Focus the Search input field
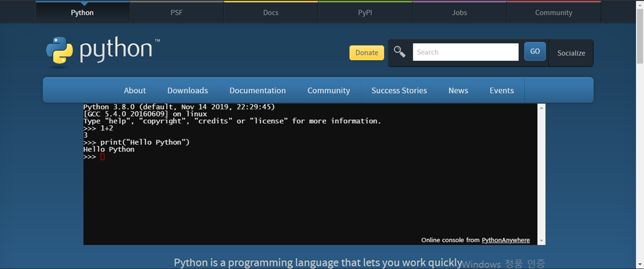644x269 pixels. tap(466, 52)
